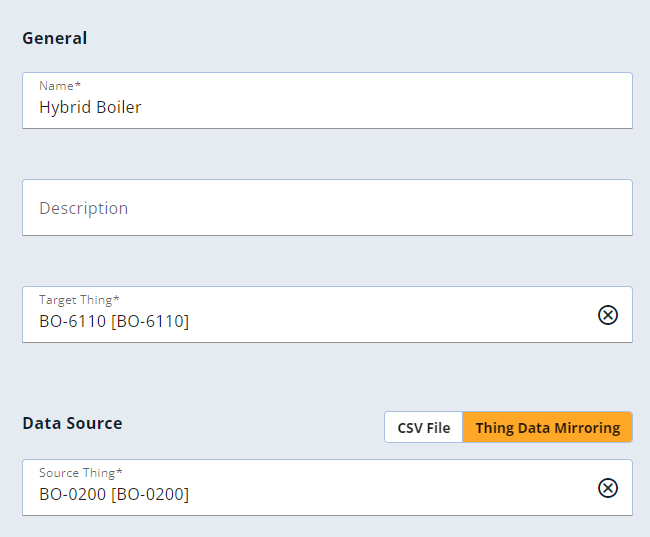This screenshot has height=537, width=650.
Task: Click the Target Thing* field label
Action: pyautogui.click(x=79, y=300)
